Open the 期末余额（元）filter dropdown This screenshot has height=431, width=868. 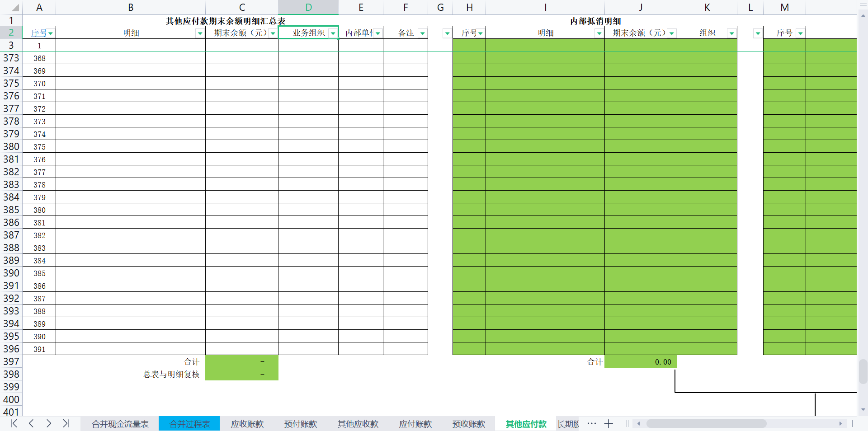[273, 33]
